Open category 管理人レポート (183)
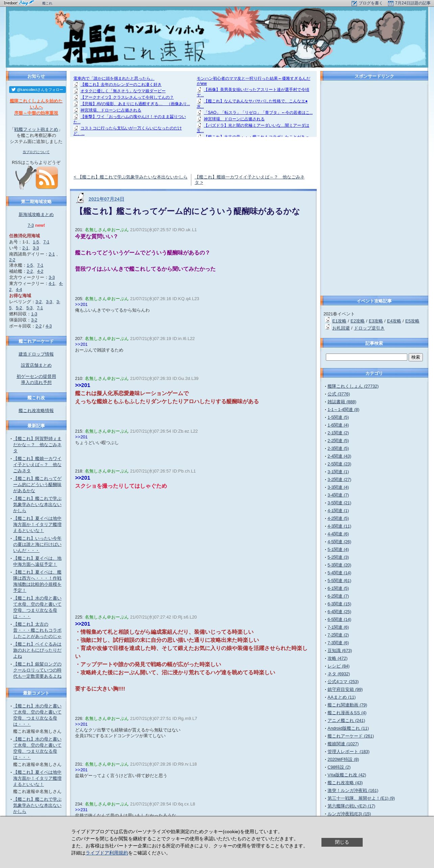The width and height of the screenshot is (434, 868). pos(348,752)
